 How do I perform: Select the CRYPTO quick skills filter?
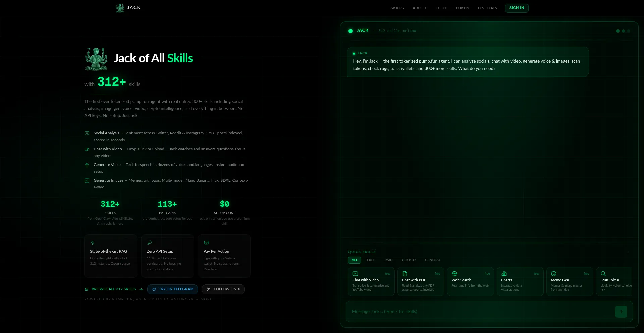(x=409, y=260)
